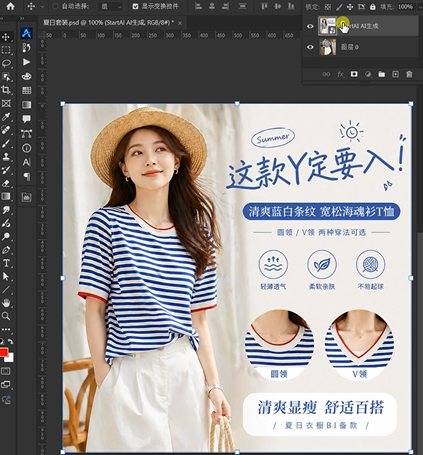
Task: Select the Smudge tool
Action: [6, 210]
